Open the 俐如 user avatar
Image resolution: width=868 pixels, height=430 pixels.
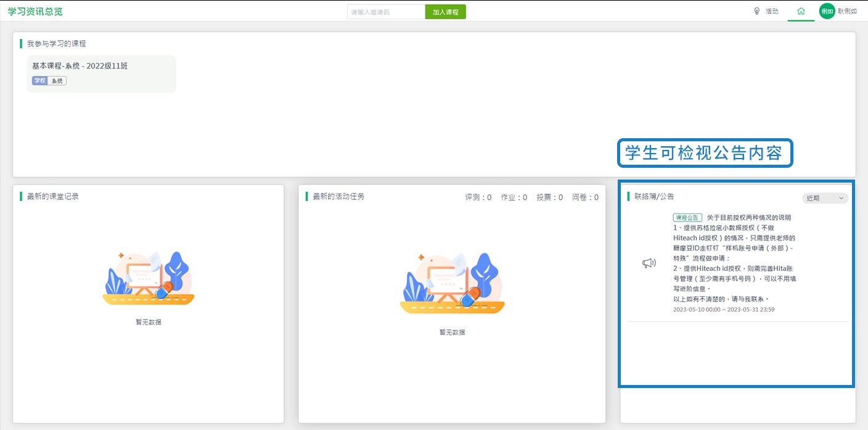(827, 11)
